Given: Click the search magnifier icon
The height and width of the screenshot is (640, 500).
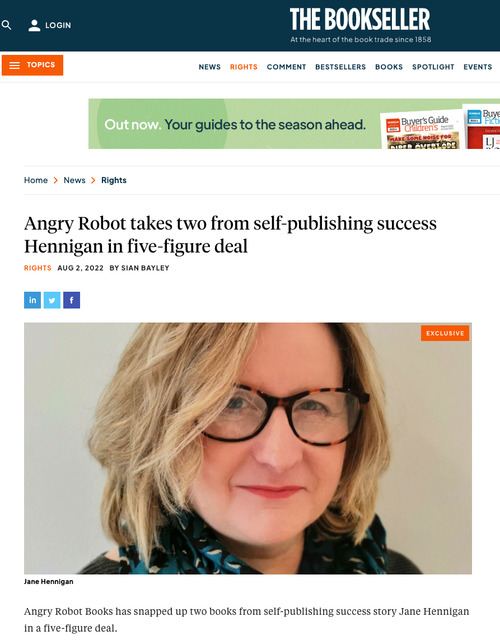Looking at the screenshot, I should tap(6, 25).
